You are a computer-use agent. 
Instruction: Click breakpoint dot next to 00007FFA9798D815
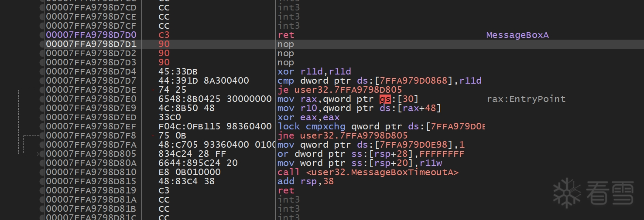pos(42,181)
